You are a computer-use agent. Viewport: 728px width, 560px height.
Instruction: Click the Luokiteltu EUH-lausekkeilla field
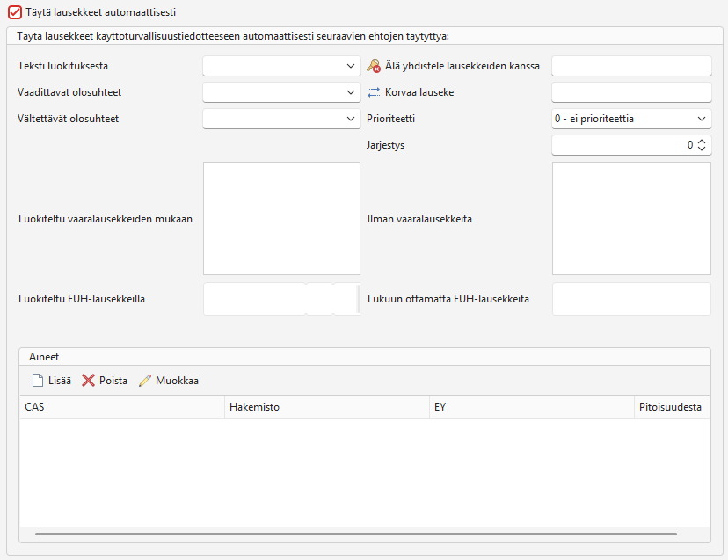[x=282, y=299]
